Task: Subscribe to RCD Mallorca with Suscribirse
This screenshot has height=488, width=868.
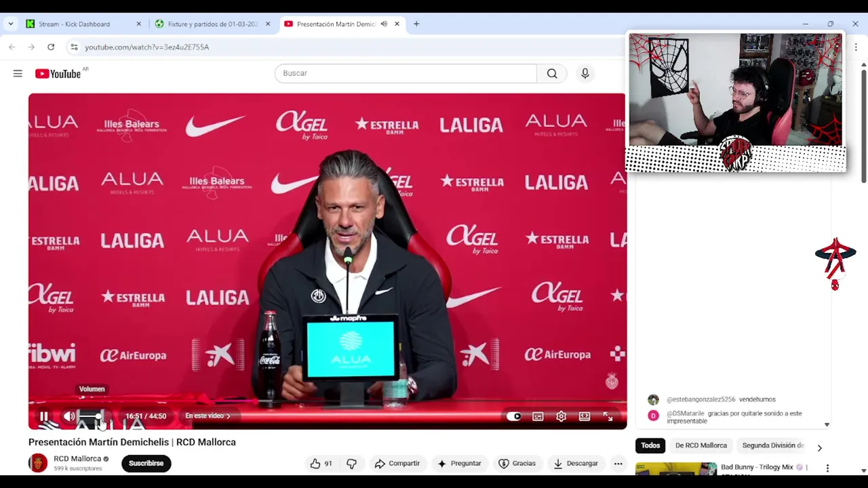Action: (x=146, y=464)
